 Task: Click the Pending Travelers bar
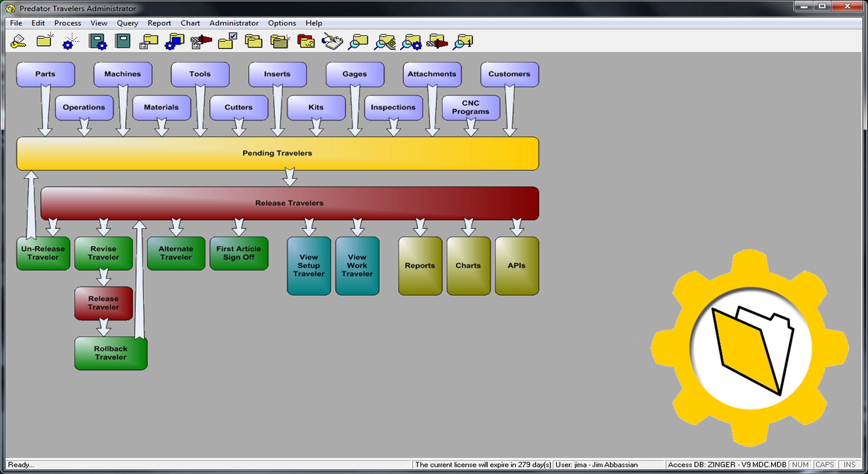[278, 153]
